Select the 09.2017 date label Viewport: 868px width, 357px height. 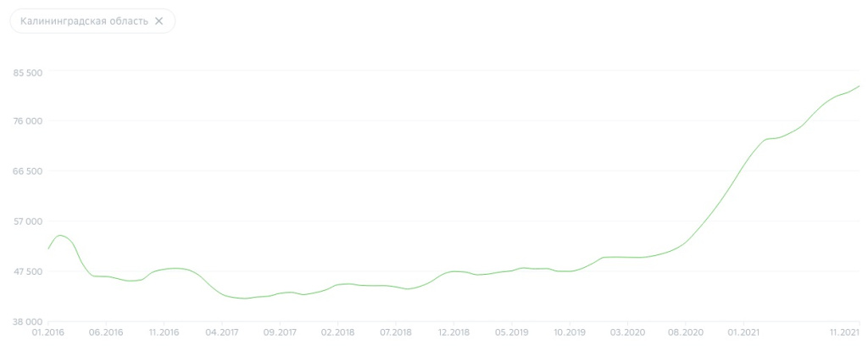point(280,332)
